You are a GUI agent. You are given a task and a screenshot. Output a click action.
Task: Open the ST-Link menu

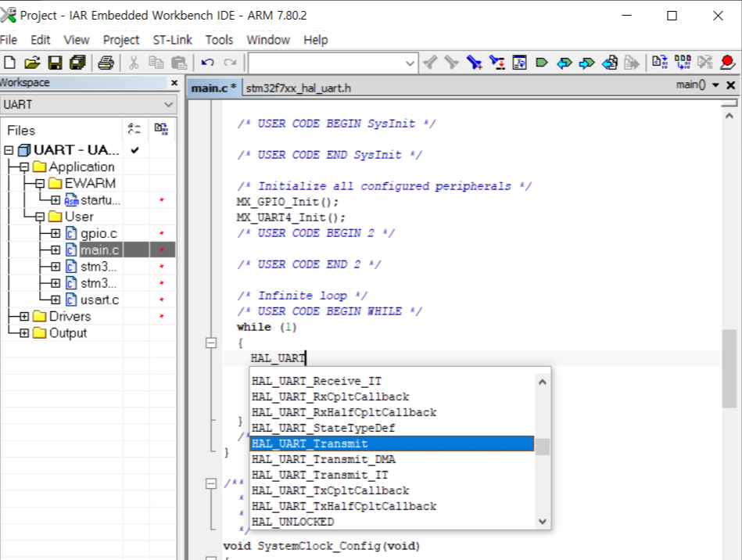pos(172,40)
